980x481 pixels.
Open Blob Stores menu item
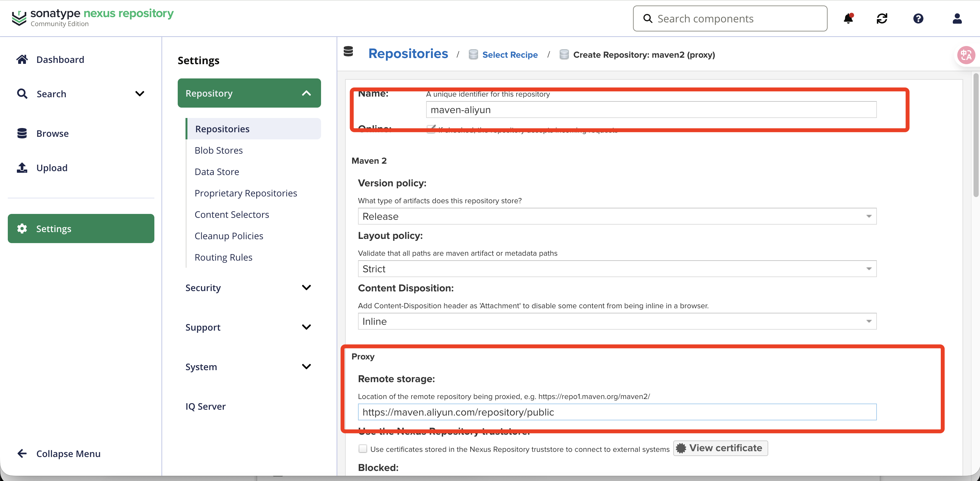[x=218, y=150]
